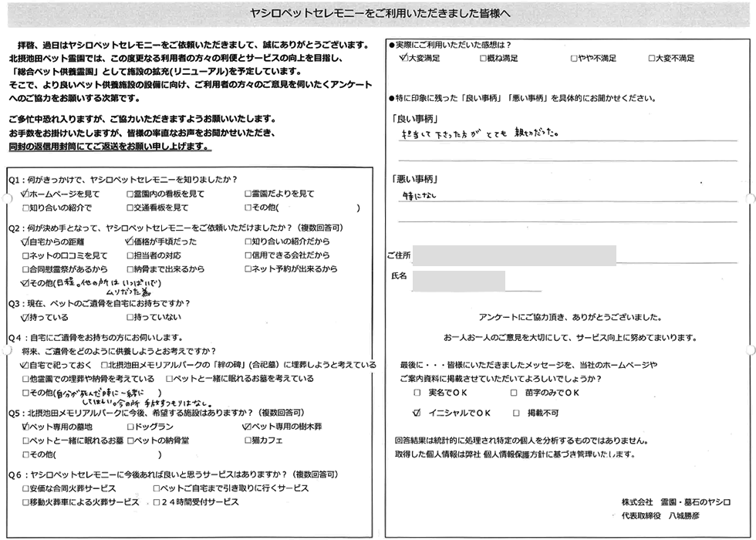Click the ご住所 address field
The height and width of the screenshot is (540, 756).
pos(515,255)
